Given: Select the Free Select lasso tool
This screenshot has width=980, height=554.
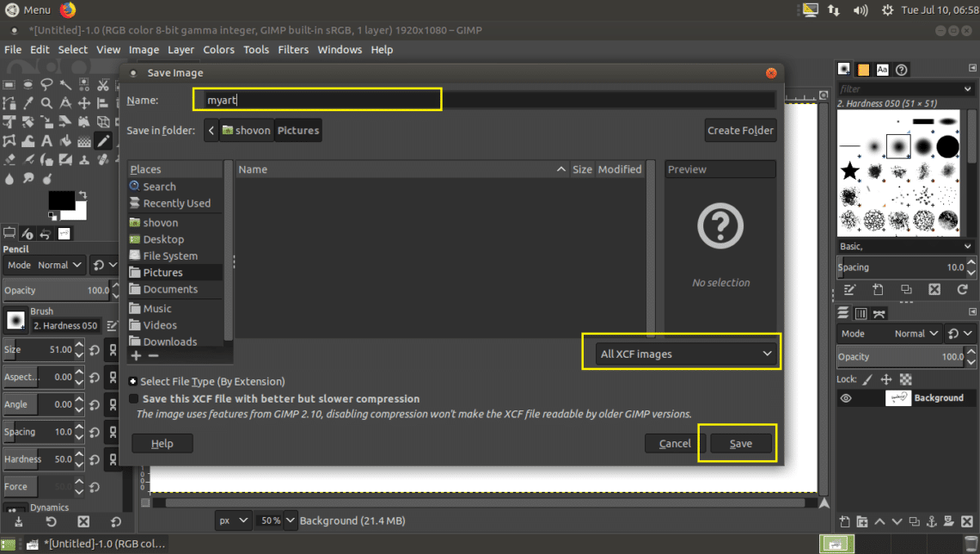Looking at the screenshot, I should point(47,85).
